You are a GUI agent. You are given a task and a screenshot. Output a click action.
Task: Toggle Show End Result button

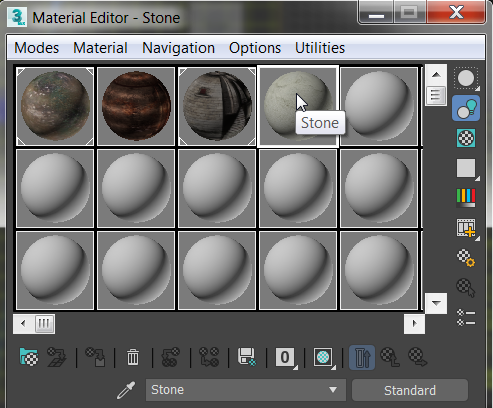(362, 357)
